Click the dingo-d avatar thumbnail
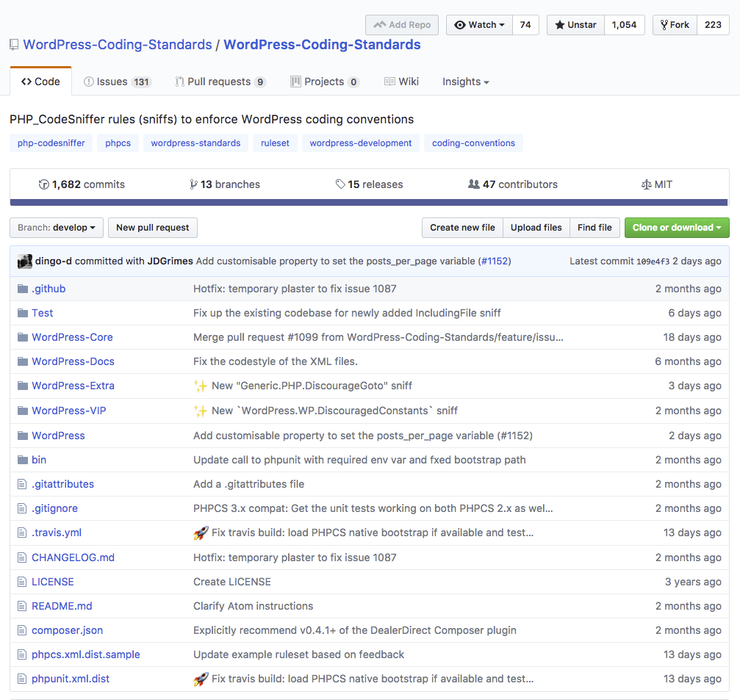 pyautogui.click(x=25, y=261)
